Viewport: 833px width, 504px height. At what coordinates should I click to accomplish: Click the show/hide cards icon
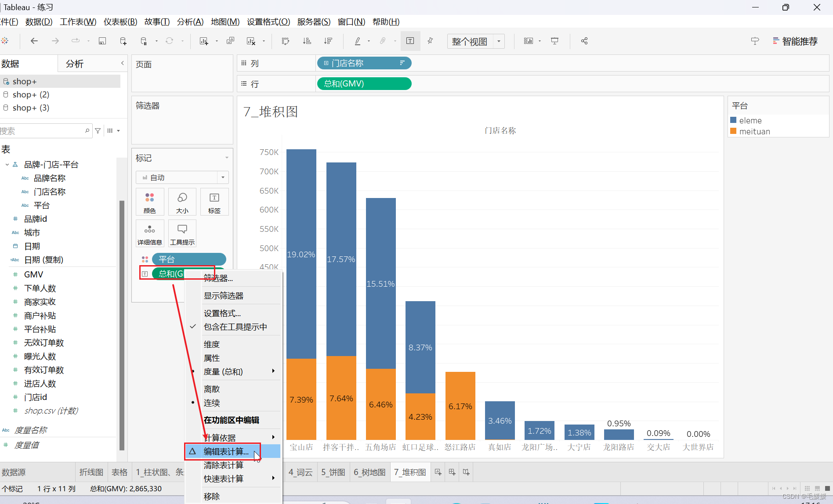(x=529, y=41)
